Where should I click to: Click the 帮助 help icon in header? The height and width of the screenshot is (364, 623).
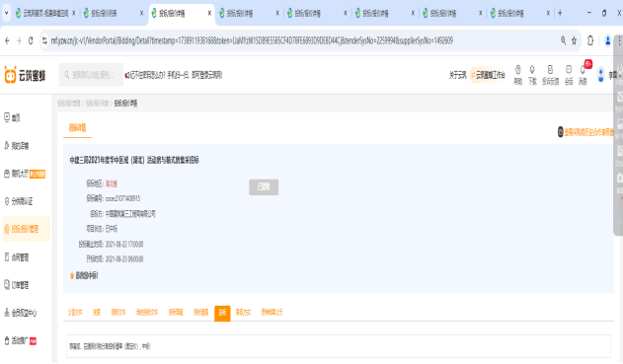click(x=518, y=75)
